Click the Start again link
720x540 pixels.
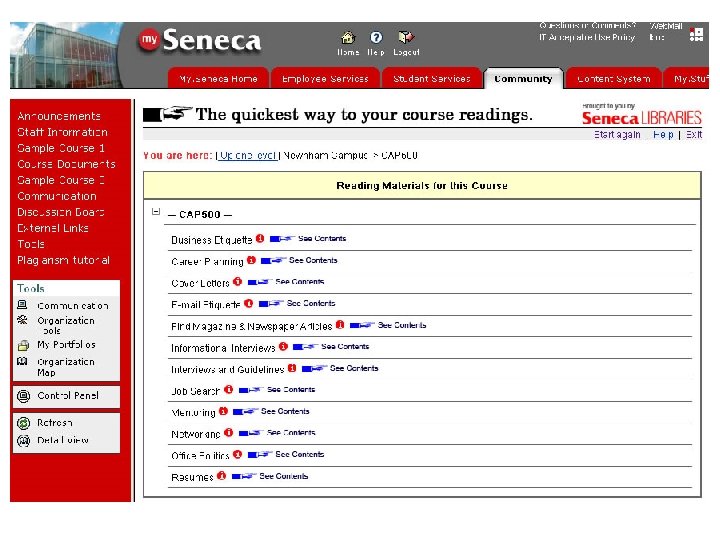[x=617, y=135]
